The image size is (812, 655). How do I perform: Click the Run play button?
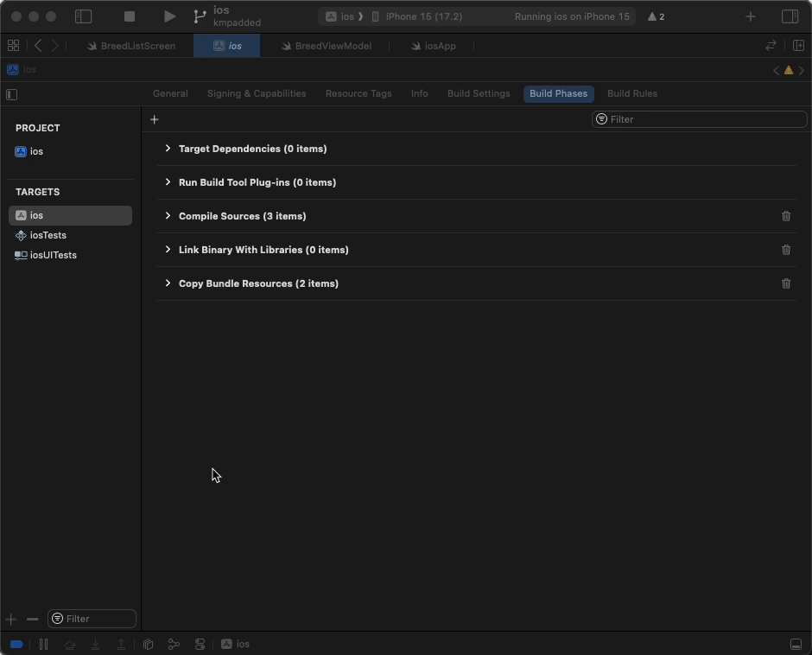(x=169, y=16)
